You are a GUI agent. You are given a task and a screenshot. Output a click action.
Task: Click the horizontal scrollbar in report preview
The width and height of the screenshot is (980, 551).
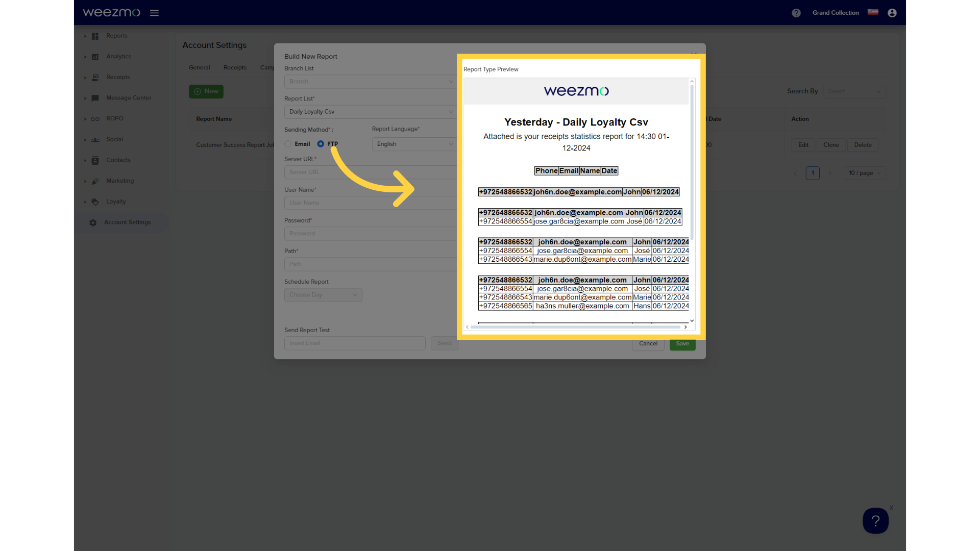click(575, 327)
